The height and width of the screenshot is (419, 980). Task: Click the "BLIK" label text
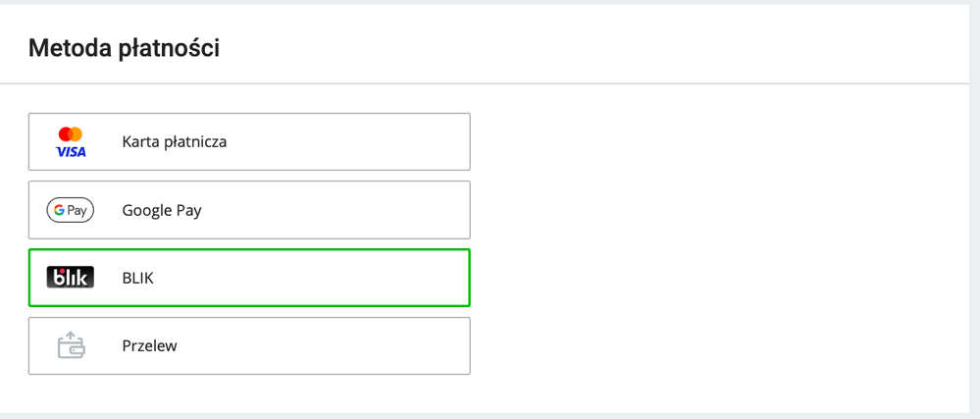pos(138,279)
